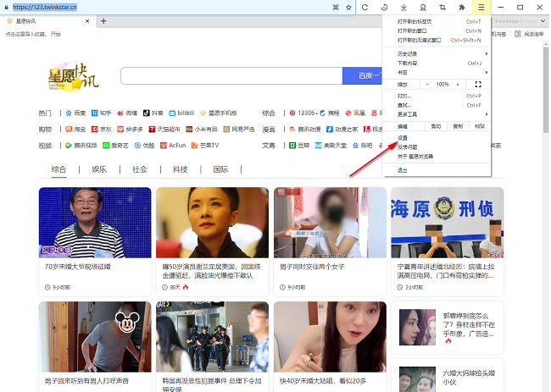Click the 剪切 button in the edit row

pos(436,126)
